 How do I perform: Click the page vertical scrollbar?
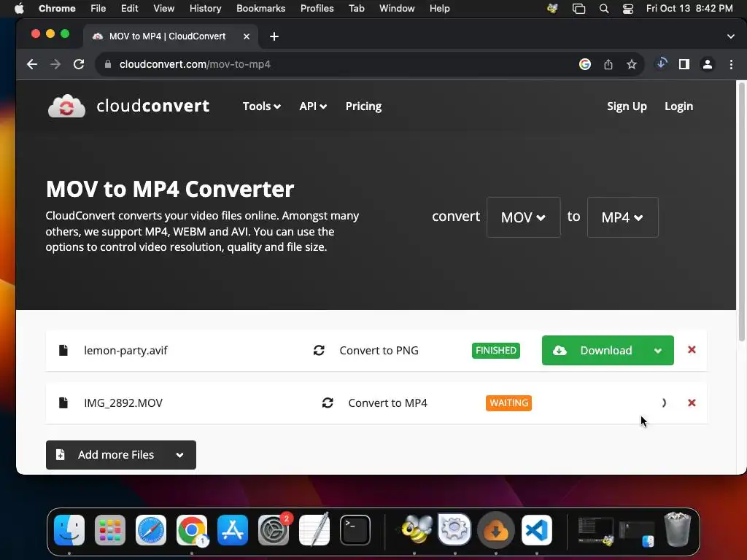click(x=741, y=212)
